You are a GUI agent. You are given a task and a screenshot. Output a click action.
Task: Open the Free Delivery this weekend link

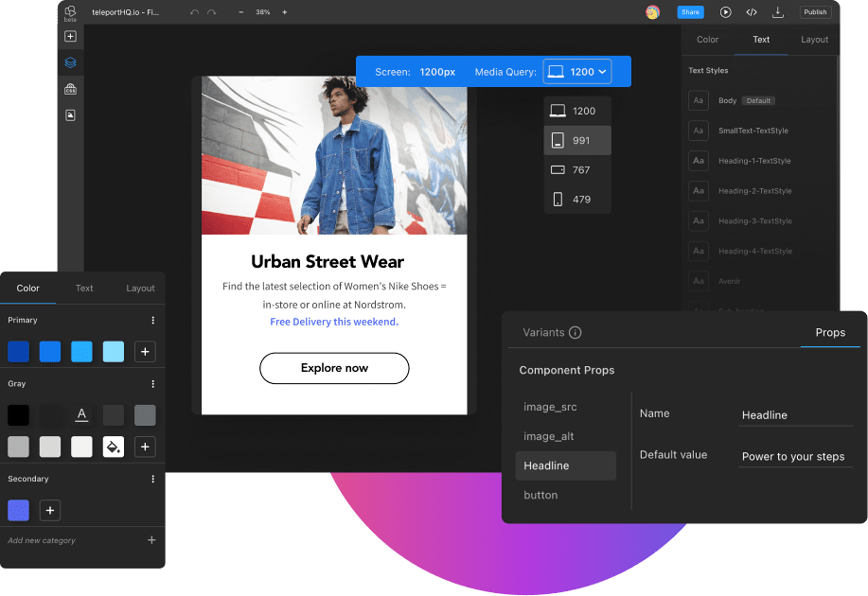pyautogui.click(x=334, y=322)
